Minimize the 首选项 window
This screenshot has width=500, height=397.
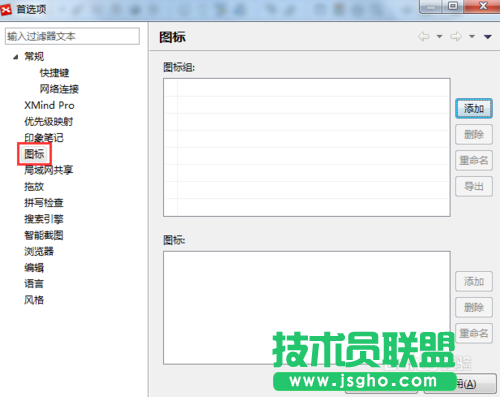click(431, 6)
